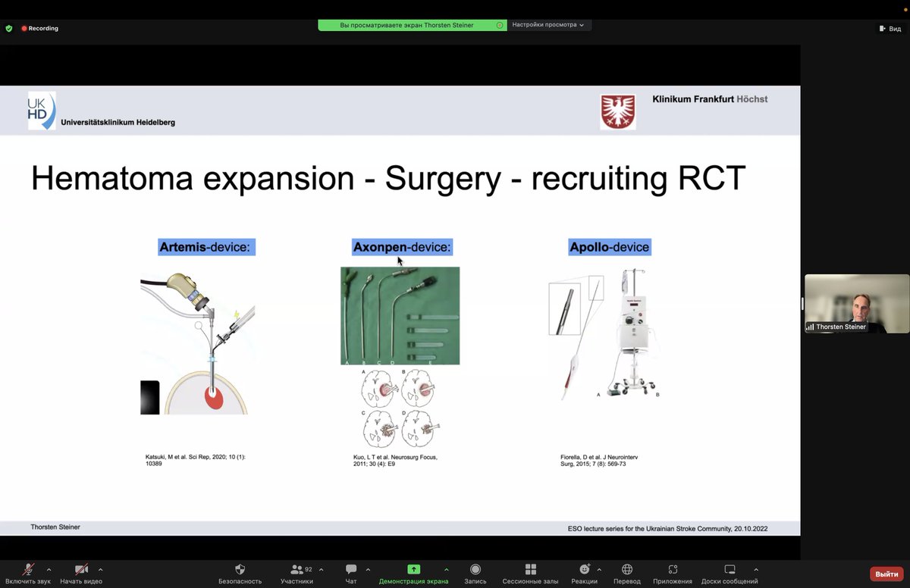The image size is (910, 588).
Task: Unmute with Включить звук
Action: (x=28, y=573)
